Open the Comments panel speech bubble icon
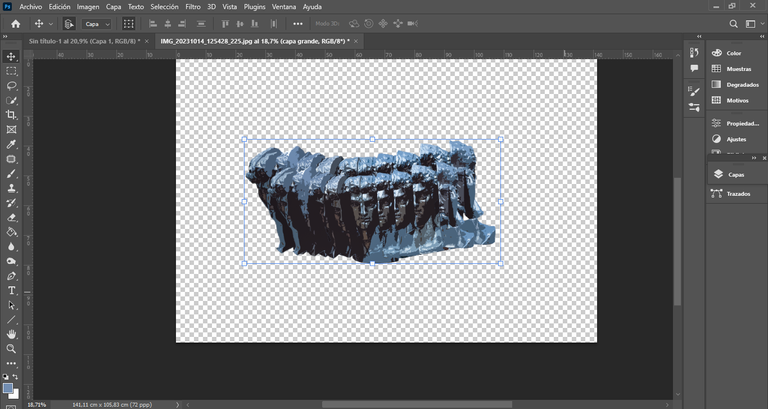Viewport: 768px width, 409px height. [694, 69]
